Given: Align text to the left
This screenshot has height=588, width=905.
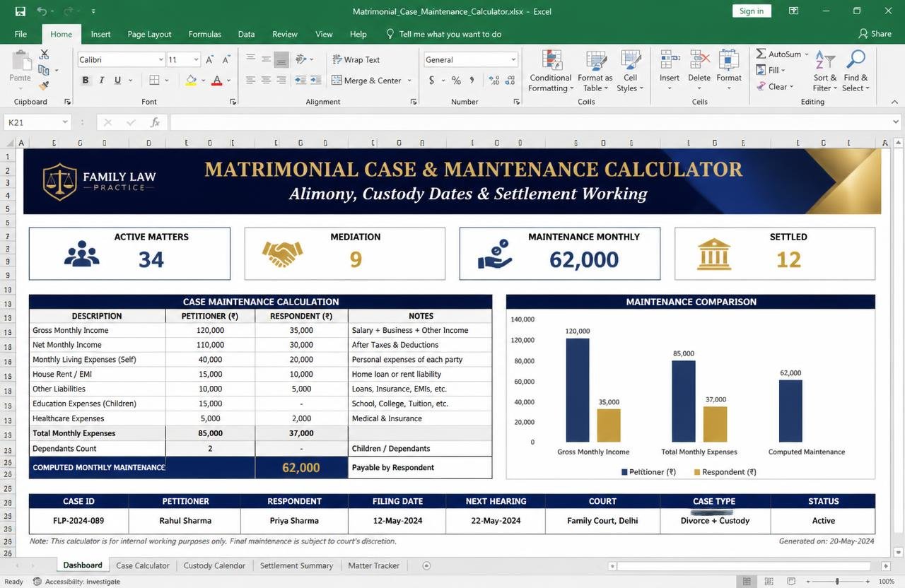Looking at the screenshot, I should click(x=250, y=81).
